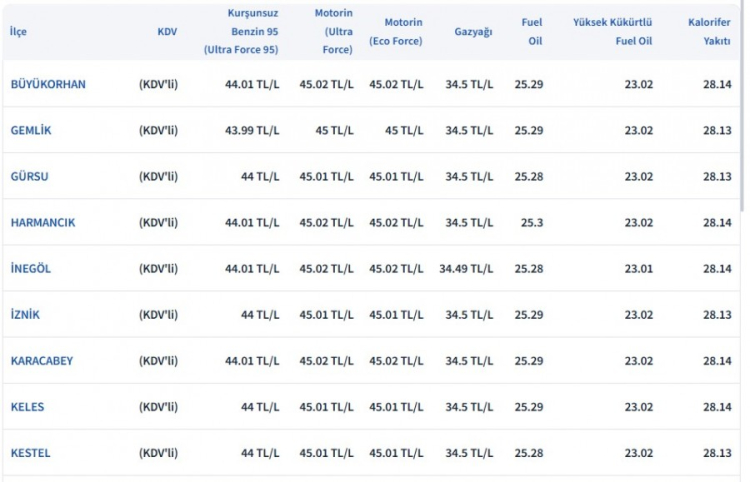750x482 pixels.
Task: Select the Gazyağı column header
Action: (472, 32)
